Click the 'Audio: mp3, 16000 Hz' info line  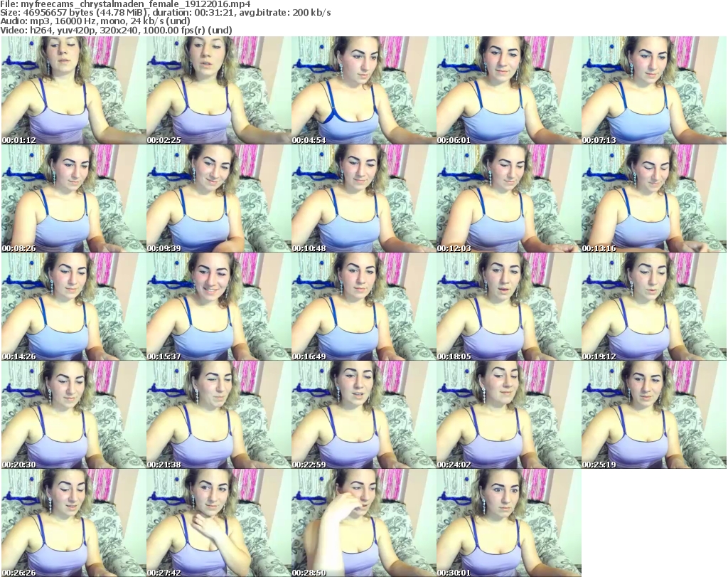click(x=95, y=21)
